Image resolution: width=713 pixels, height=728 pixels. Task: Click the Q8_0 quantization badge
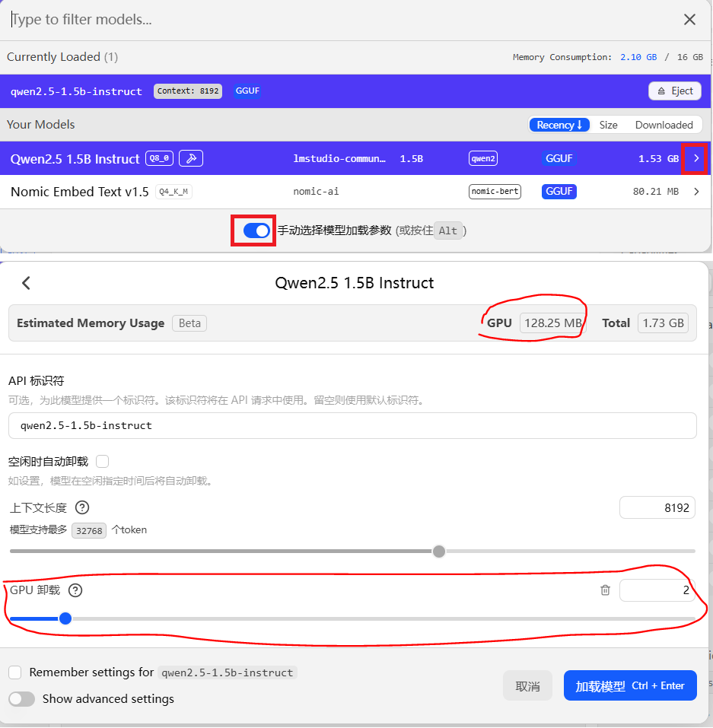tap(159, 158)
